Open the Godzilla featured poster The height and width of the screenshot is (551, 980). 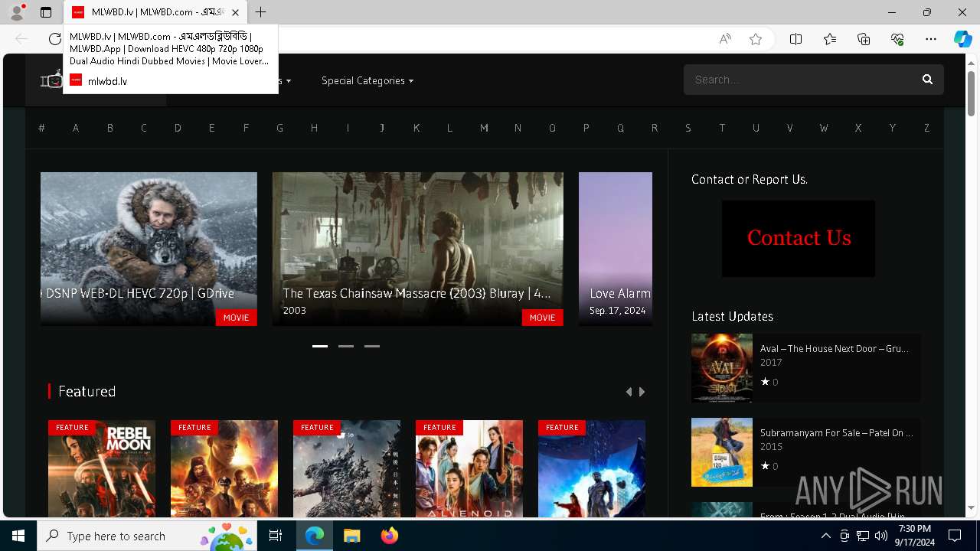pos(347,468)
